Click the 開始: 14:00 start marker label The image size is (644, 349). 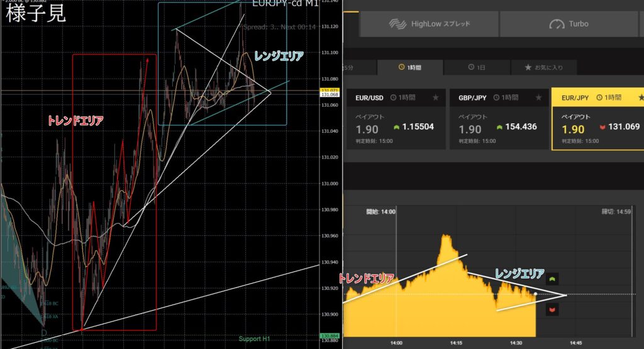tap(380, 212)
